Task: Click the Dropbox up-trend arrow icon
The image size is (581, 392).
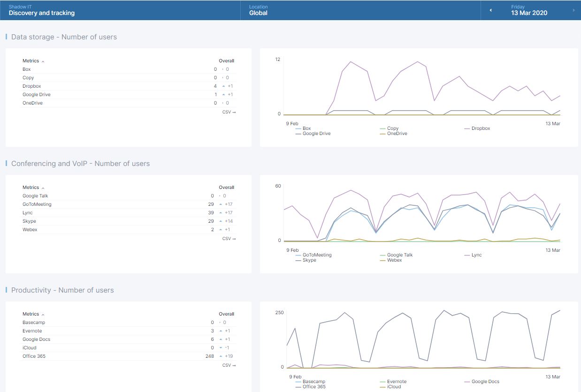Action: click(224, 86)
